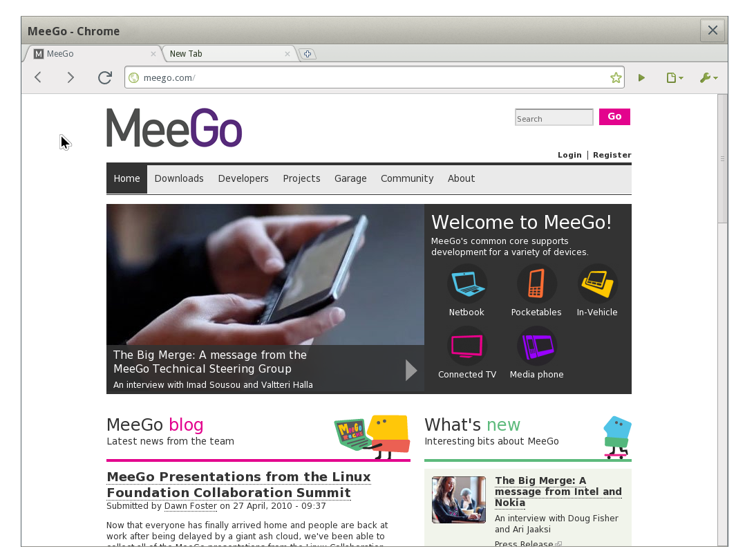
Task: Click inside the site Search field
Action: coord(554,118)
